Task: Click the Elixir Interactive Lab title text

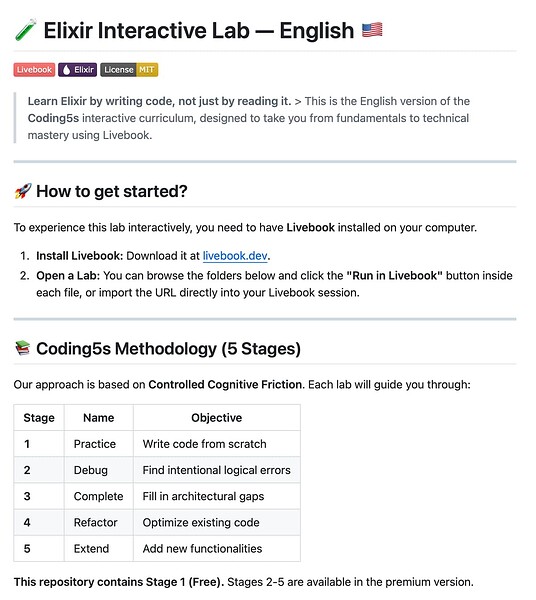Action: 199,30
